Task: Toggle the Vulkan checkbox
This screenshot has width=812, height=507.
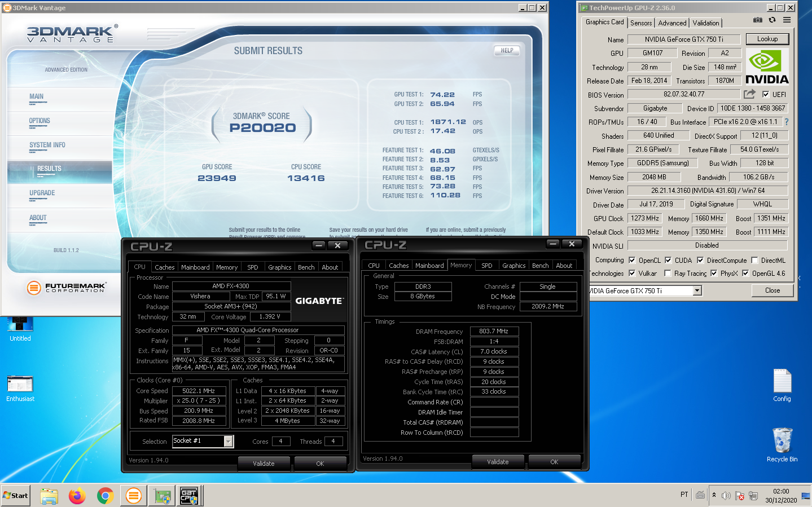Action: [x=632, y=273]
